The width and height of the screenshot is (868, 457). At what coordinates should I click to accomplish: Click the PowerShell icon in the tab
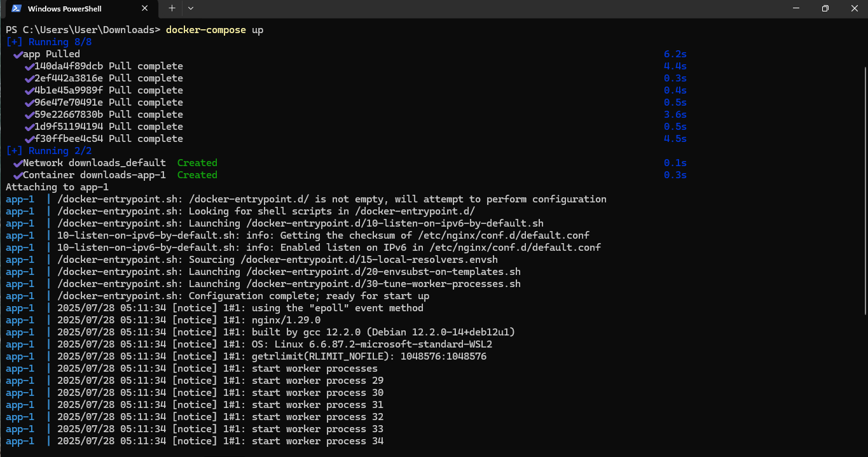[x=16, y=9]
